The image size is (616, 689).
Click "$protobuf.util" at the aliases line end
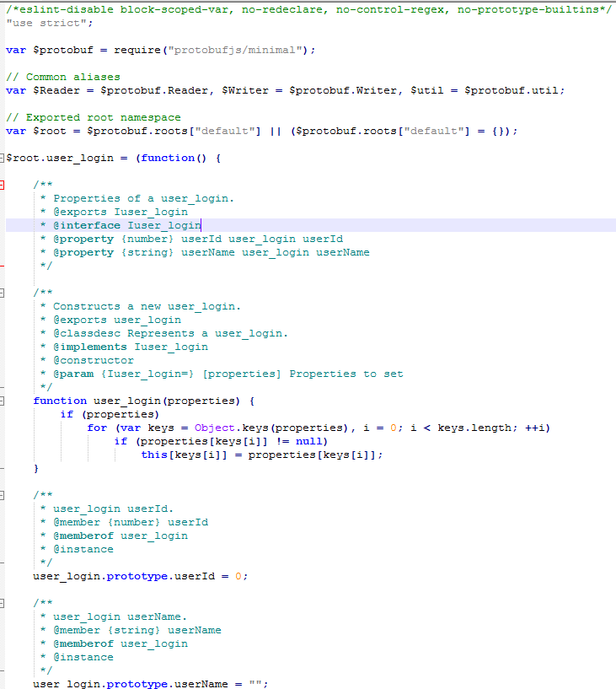coord(512,90)
